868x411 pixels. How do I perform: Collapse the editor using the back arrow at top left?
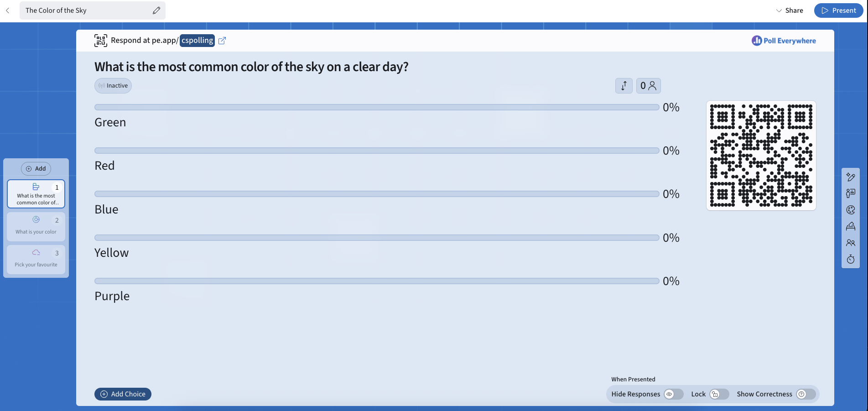(x=8, y=10)
